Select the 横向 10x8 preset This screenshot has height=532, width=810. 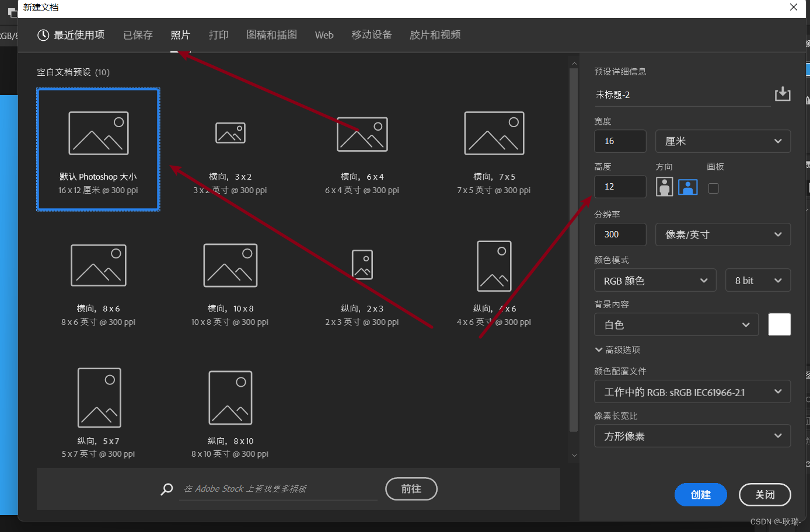230,265
